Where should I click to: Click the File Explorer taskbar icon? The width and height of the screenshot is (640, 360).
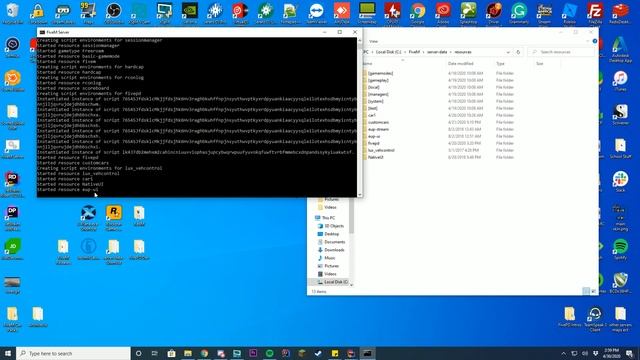point(188,353)
